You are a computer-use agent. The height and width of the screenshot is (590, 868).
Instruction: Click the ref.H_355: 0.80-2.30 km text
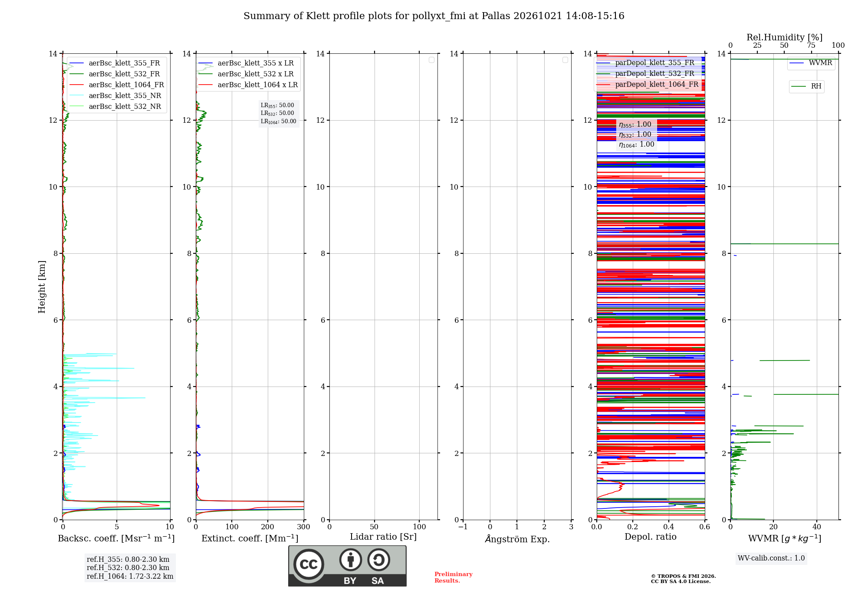(128, 560)
